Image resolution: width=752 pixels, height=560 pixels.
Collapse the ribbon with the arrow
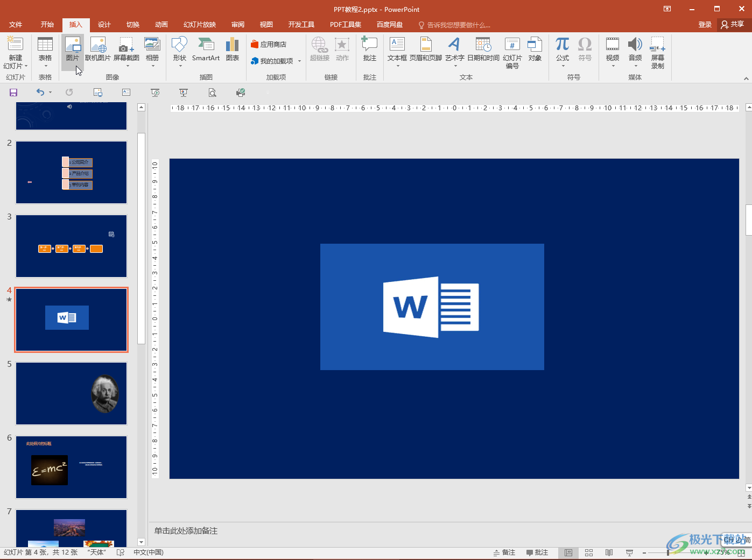click(x=746, y=79)
